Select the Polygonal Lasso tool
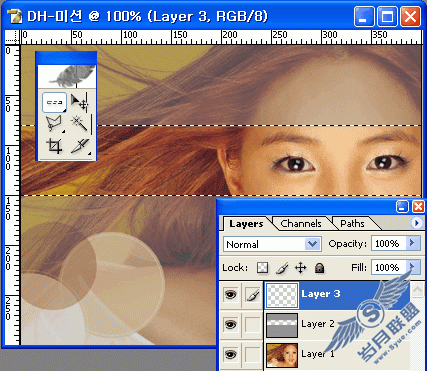427x371 pixels. 54,124
